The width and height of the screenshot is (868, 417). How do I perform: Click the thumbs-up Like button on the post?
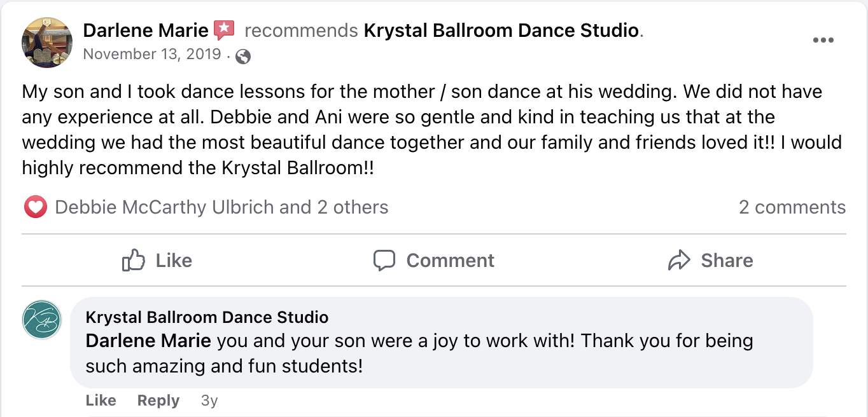(157, 261)
